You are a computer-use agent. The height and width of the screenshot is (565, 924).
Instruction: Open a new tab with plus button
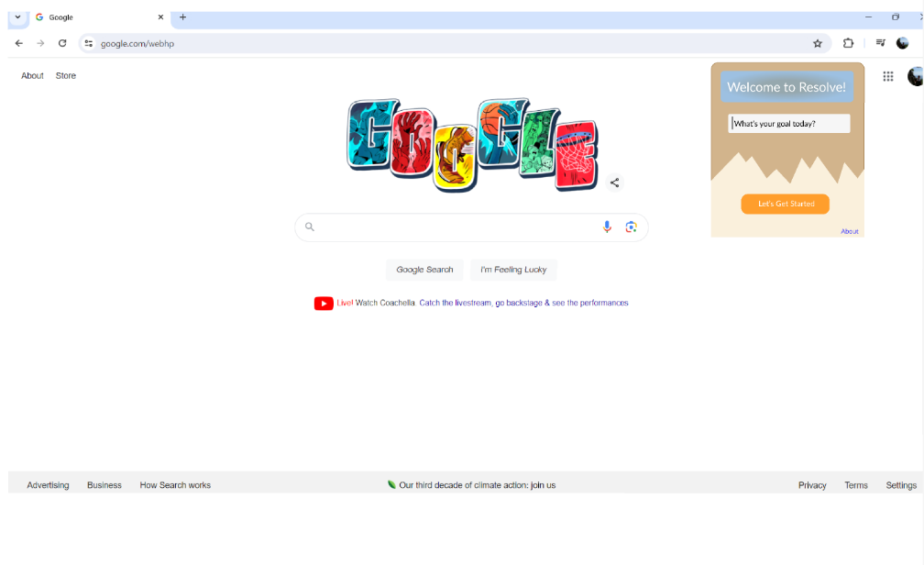click(182, 17)
